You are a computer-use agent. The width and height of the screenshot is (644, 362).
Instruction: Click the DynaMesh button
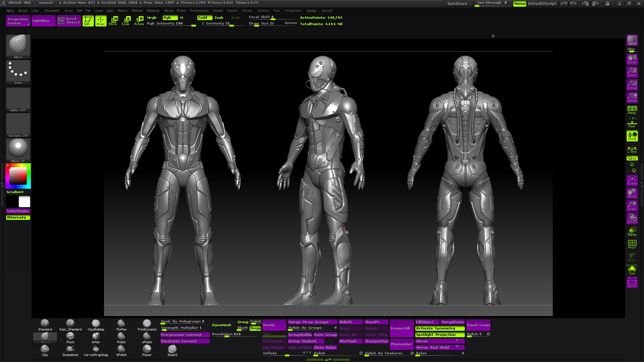pyautogui.click(x=221, y=325)
